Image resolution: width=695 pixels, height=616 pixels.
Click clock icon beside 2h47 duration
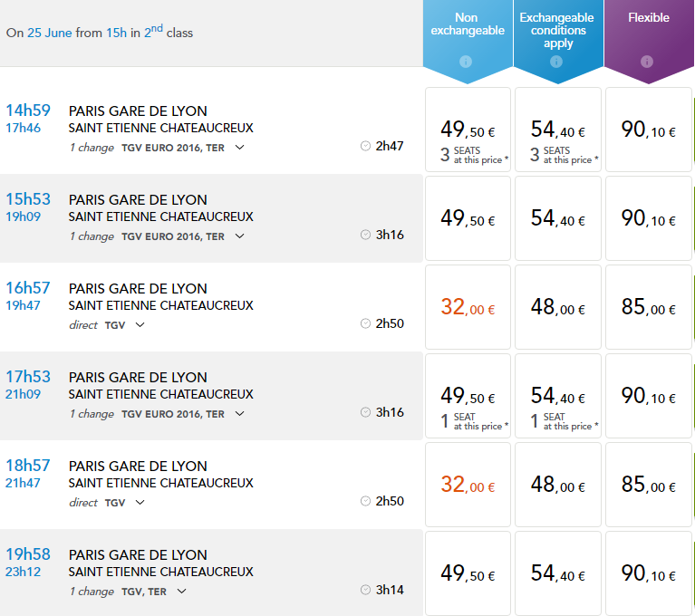pyautogui.click(x=365, y=146)
